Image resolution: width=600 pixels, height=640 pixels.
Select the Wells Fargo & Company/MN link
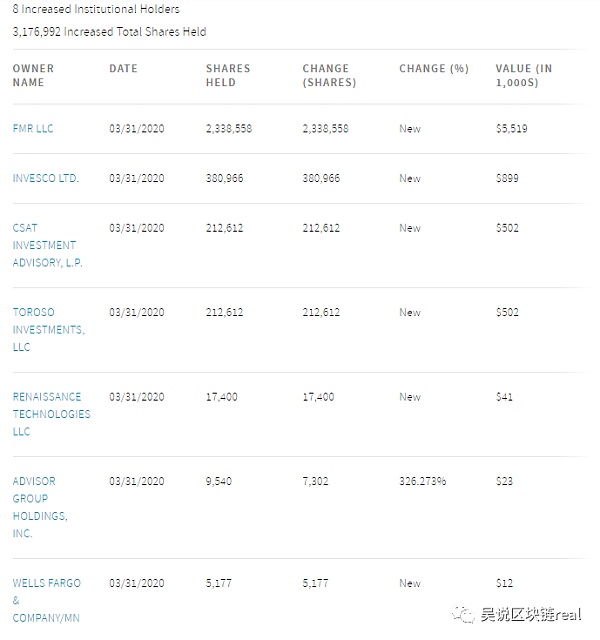46,600
